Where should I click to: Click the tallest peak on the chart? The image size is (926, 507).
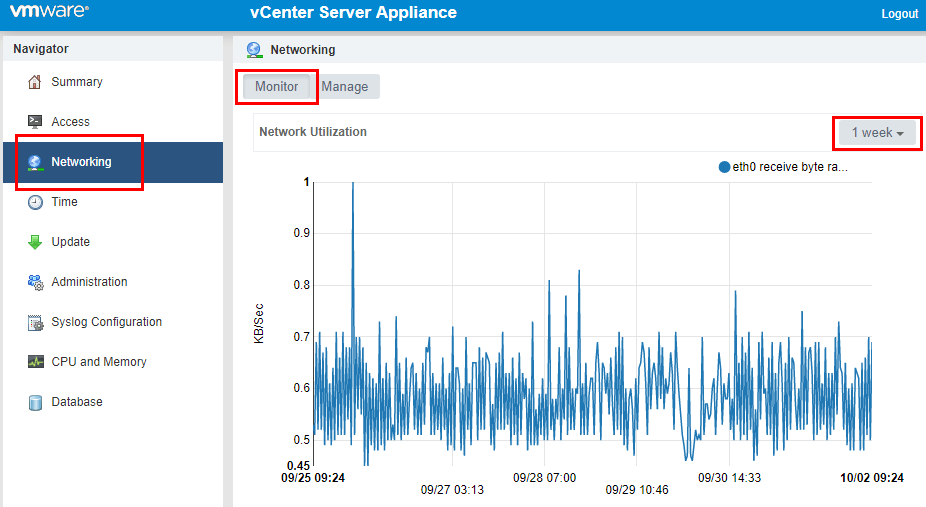[353, 183]
